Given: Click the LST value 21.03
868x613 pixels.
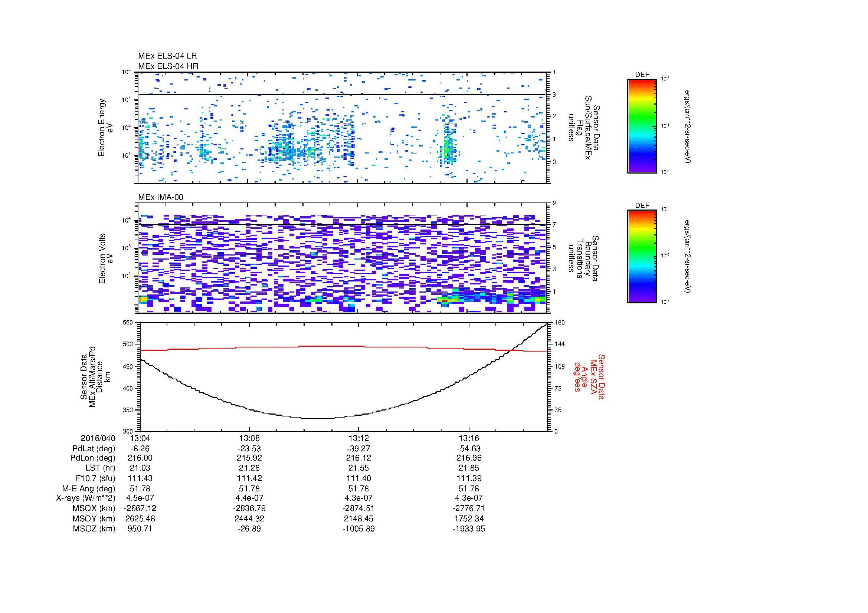Looking at the screenshot, I should pyautogui.click(x=140, y=468).
